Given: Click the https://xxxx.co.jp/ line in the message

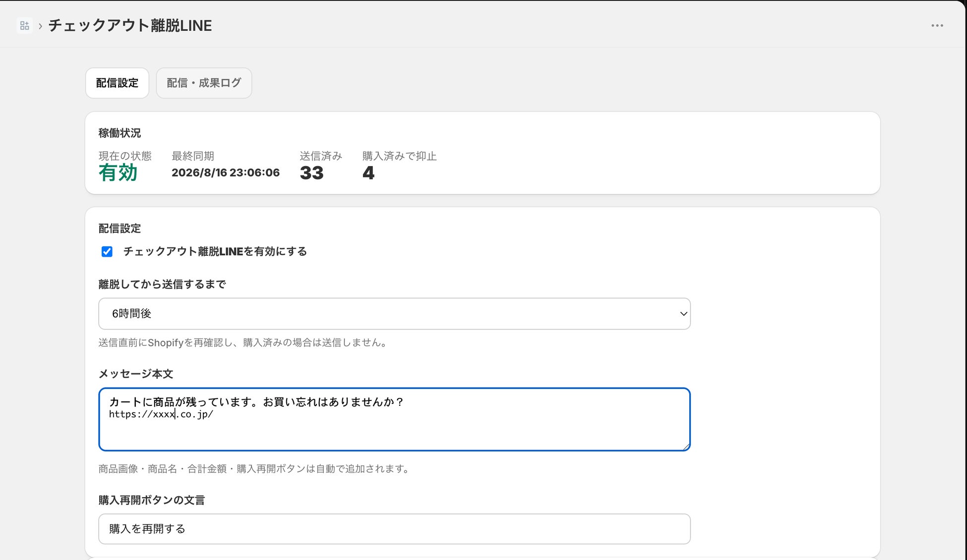Looking at the screenshot, I should coord(161,414).
